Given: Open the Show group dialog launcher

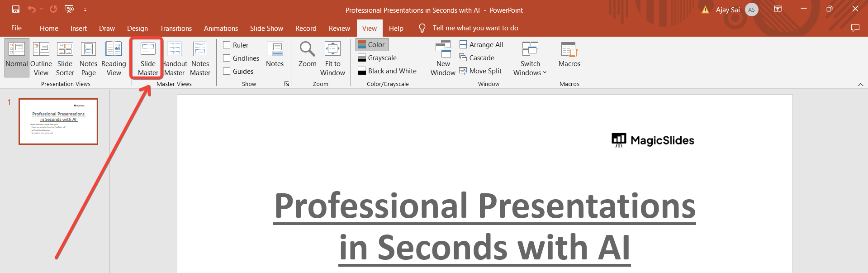Looking at the screenshot, I should pyautogui.click(x=287, y=84).
